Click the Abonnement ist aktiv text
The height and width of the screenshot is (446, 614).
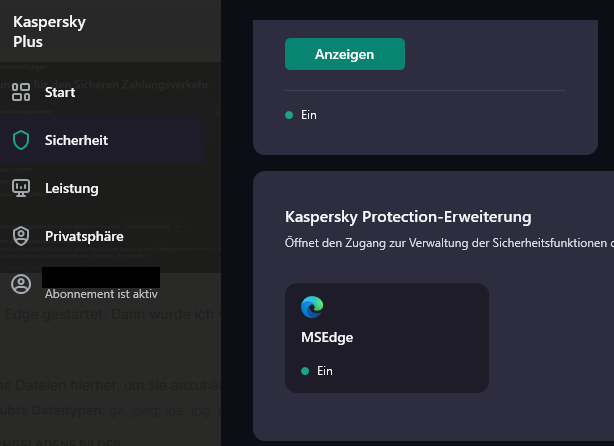tap(101, 294)
